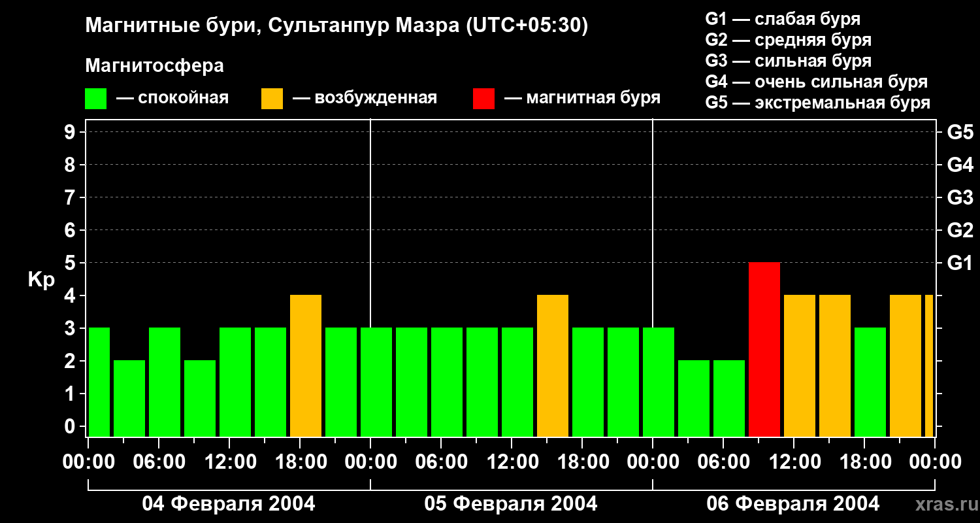Click the Магнитосфера heading

pyautogui.click(x=154, y=66)
